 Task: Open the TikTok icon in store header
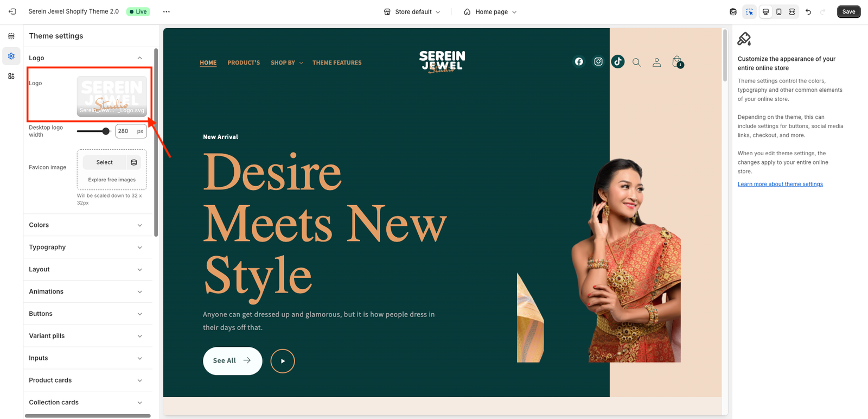pyautogui.click(x=618, y=61)
